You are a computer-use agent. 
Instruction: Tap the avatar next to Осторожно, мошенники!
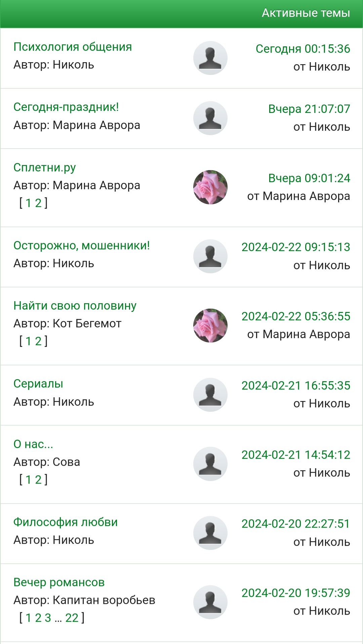click(x=210, y=256)
